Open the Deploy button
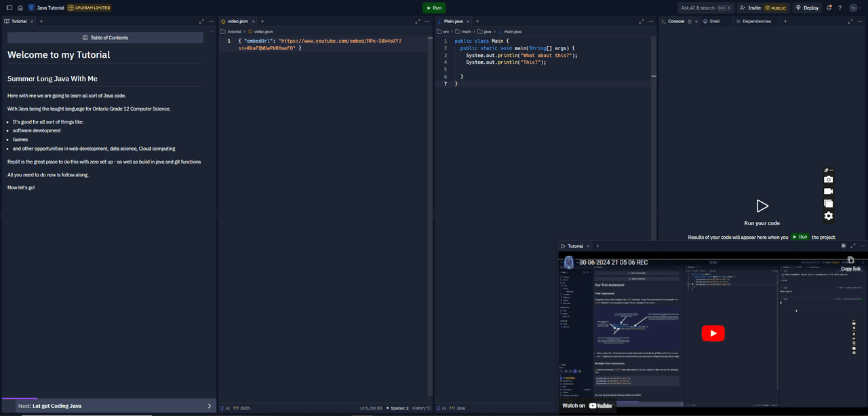The image size is (868, 416). 807,8
